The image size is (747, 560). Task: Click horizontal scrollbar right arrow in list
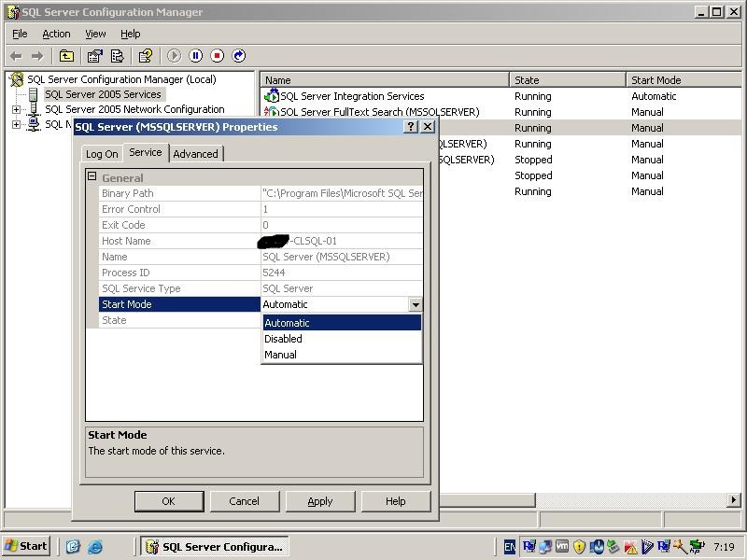(734, 500)
